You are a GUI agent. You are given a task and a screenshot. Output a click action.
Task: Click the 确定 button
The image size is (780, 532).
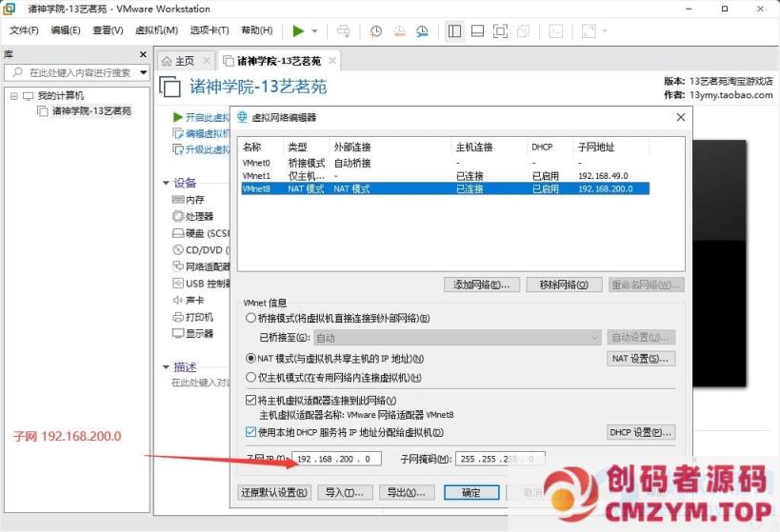(471, 492)
